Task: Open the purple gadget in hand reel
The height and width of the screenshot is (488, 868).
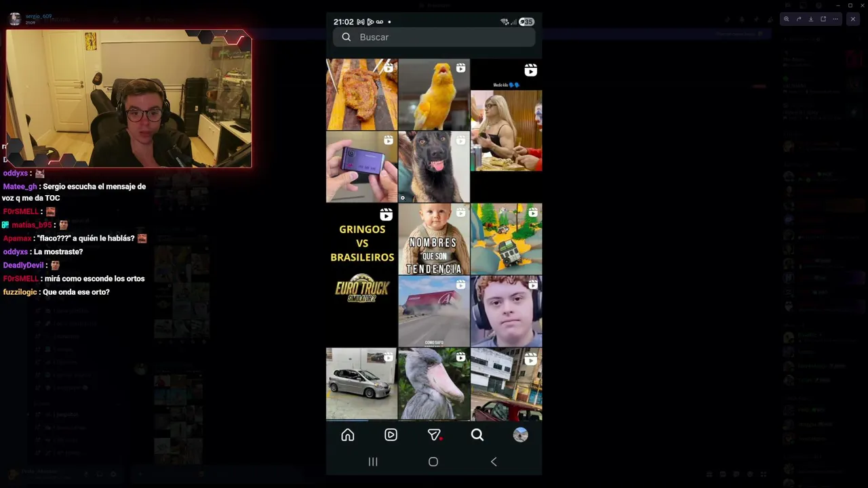Action: point(361,167)
